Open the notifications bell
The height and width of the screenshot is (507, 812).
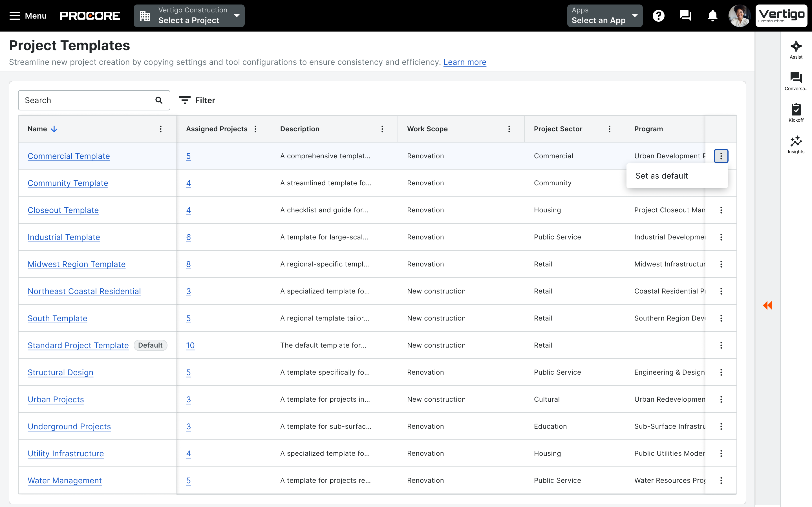coord(712,15)
